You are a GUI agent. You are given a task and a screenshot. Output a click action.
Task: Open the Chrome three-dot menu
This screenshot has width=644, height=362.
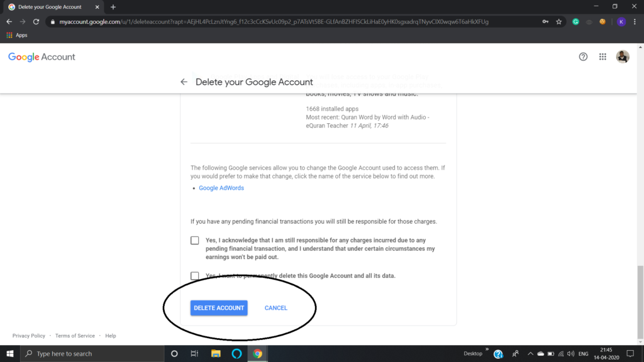(x=635, y=22)
